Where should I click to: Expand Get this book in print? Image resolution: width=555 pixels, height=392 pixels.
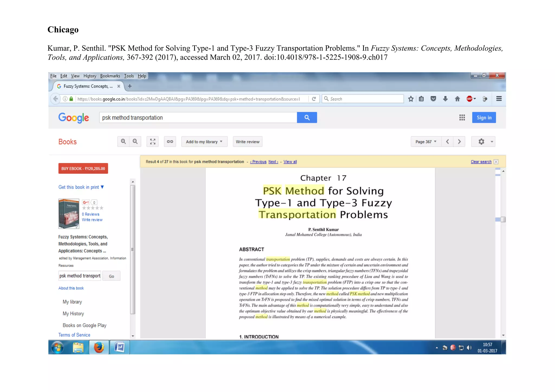point(81,187)
